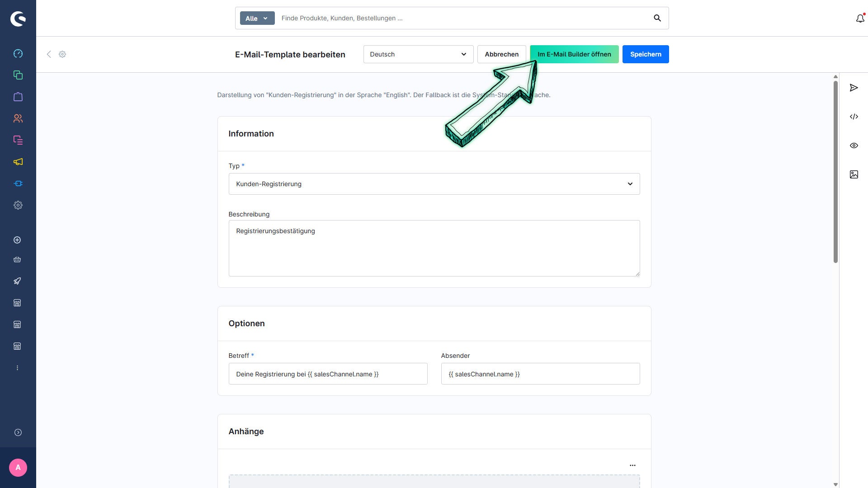Open the rocket icon in sidebar

pos(17,281)
